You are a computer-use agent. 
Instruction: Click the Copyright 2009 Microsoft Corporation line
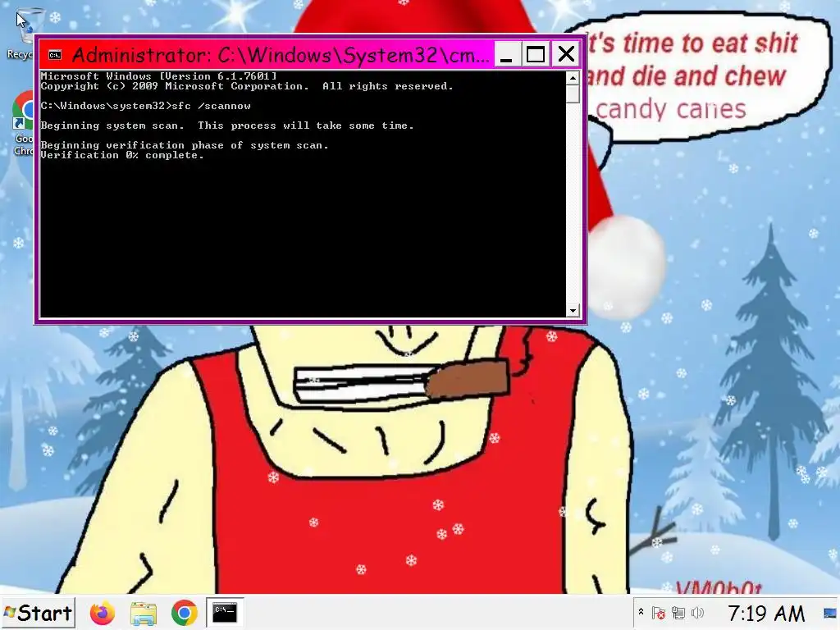(x=247, y=86)
